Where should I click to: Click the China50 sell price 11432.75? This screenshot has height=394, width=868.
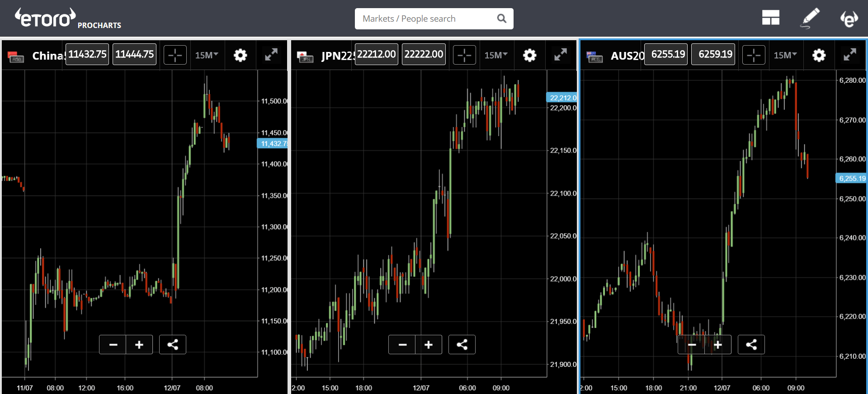(87, 54)
